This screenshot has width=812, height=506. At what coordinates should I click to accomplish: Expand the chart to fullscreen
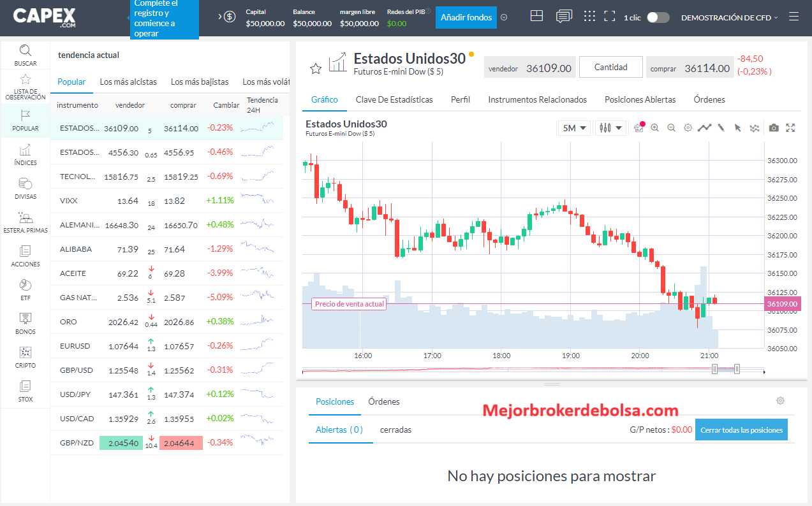click(790, 128)
